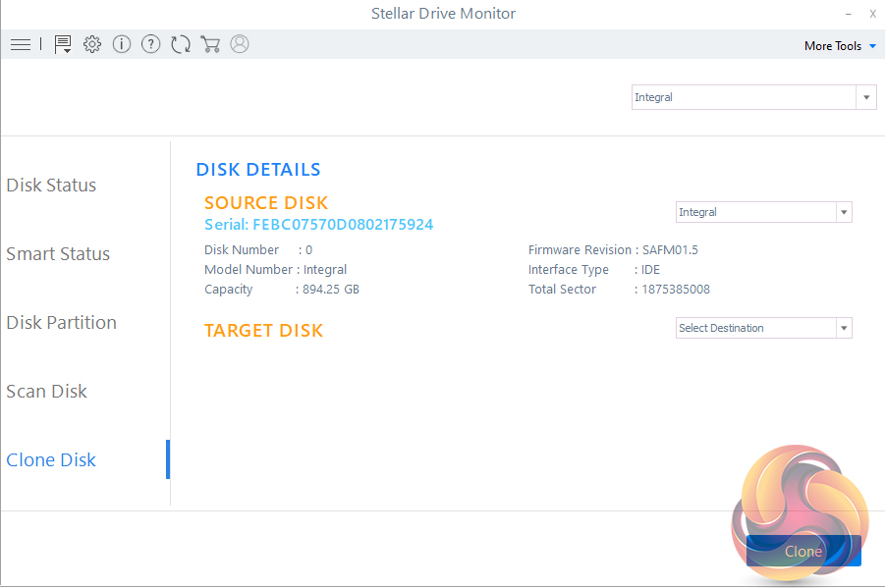Open the Integral disk selector near the top
This screenshot has height=588, width=886.
click(752, 96)
